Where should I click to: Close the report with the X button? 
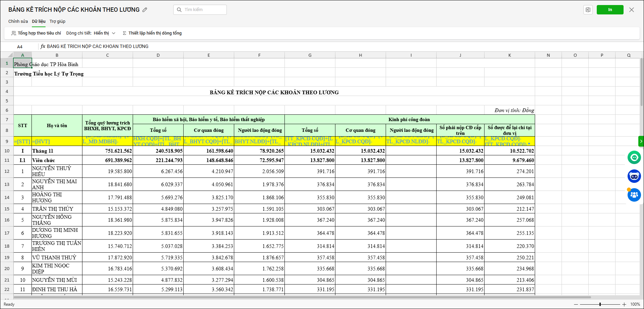pos(632,10)
